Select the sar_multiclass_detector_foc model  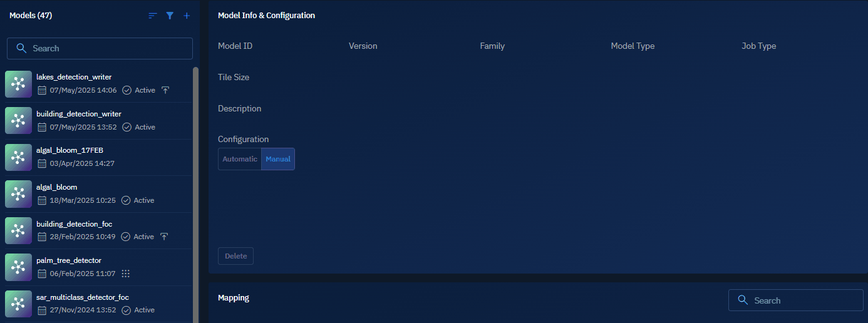[83, 297]
